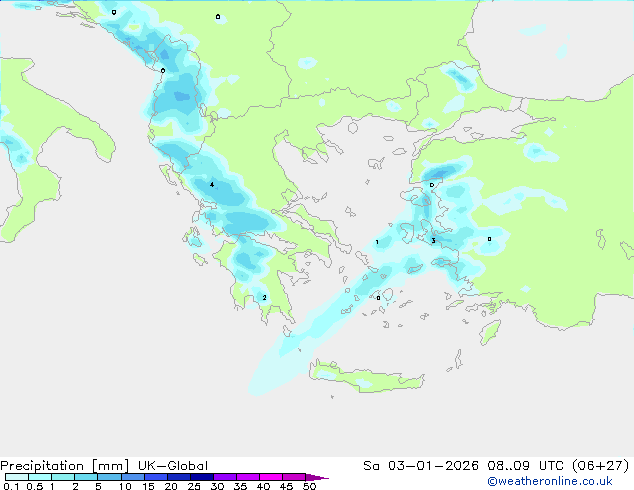Click the legend value '20'
Image resolution: width=634 pixels, height=490 pixels.
tap(171, 486)
